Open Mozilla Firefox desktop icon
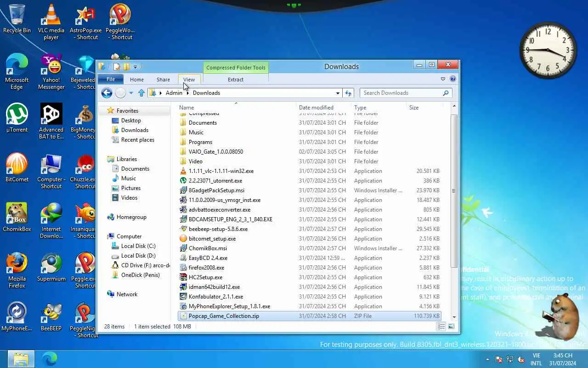The image size is (588, 368). coord(17,270)
